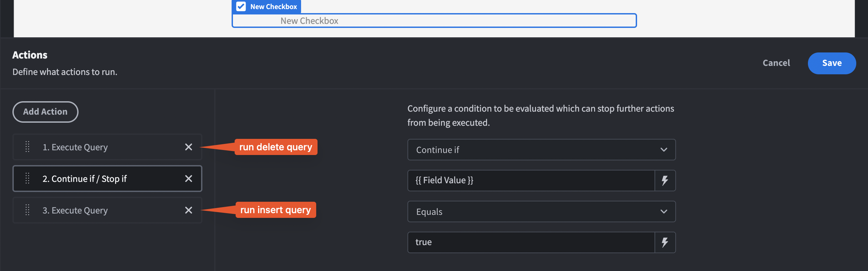Expand the condition type selector chevron

(x=664, y=150)
